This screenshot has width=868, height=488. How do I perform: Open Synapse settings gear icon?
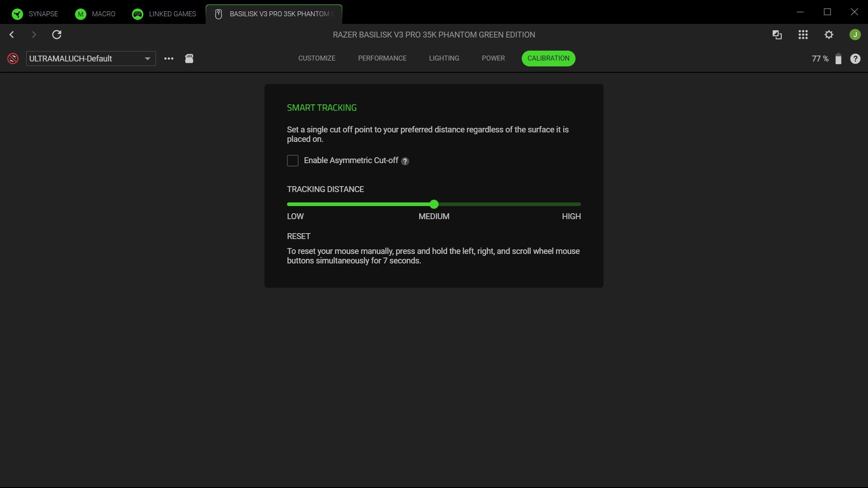[x=829, y=34]
